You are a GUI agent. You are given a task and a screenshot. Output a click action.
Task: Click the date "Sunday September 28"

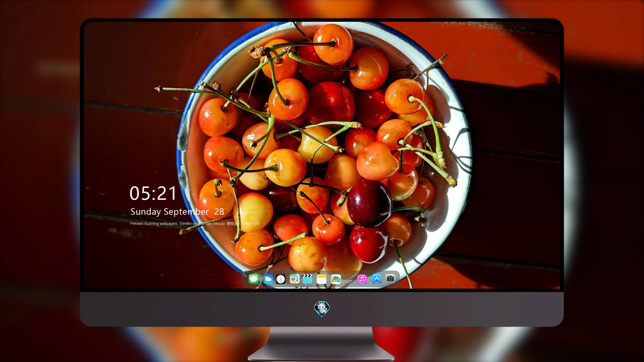(x=177, y=212)
